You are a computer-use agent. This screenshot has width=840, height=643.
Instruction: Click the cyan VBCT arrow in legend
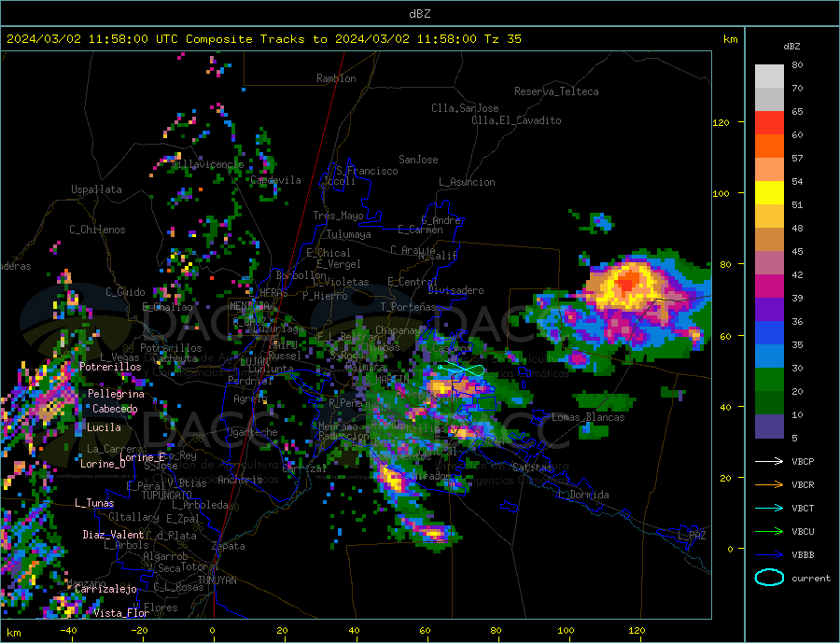coord(769,508)
